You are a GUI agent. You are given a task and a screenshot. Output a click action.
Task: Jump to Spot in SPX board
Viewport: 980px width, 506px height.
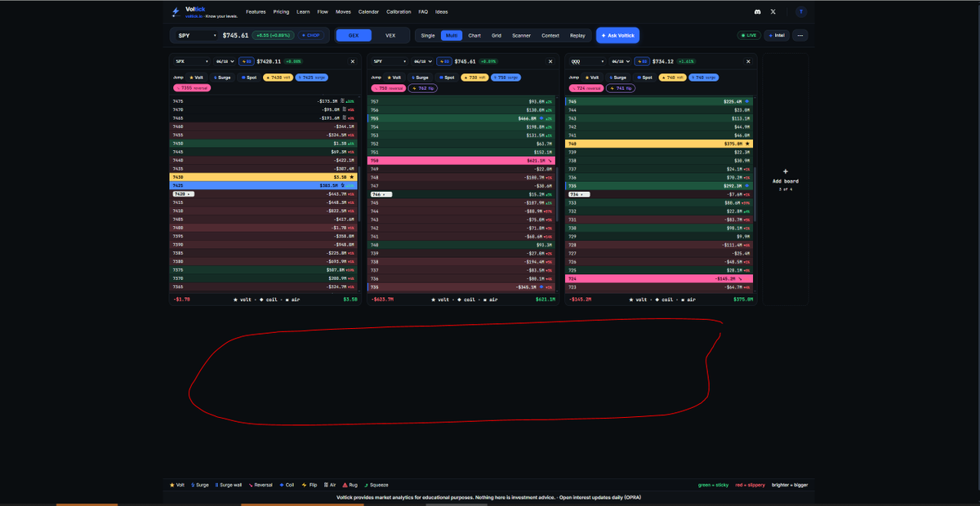248,78
